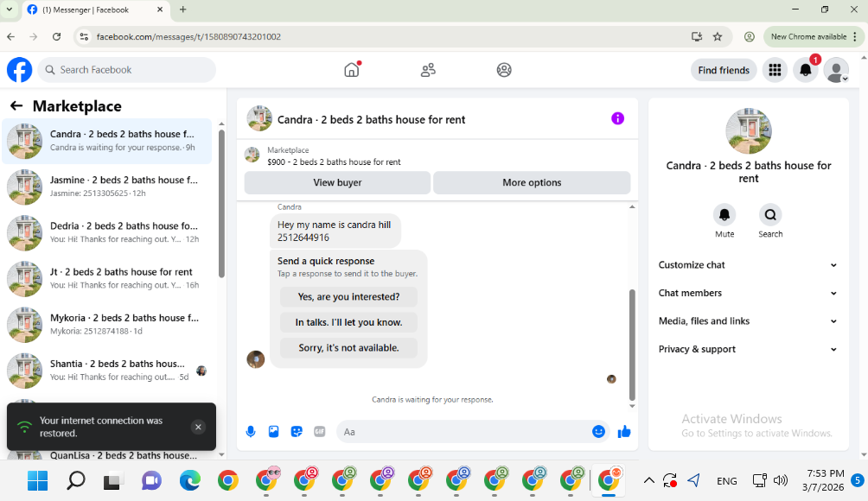Open the Jasmine conversation
Screen dimensions: 868x501
point(107,187)
